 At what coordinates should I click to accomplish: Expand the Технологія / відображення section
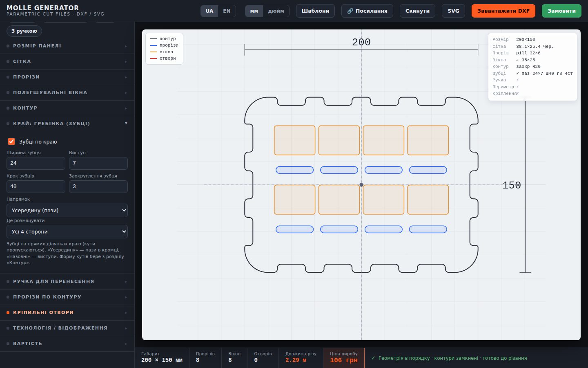(67, 328)
